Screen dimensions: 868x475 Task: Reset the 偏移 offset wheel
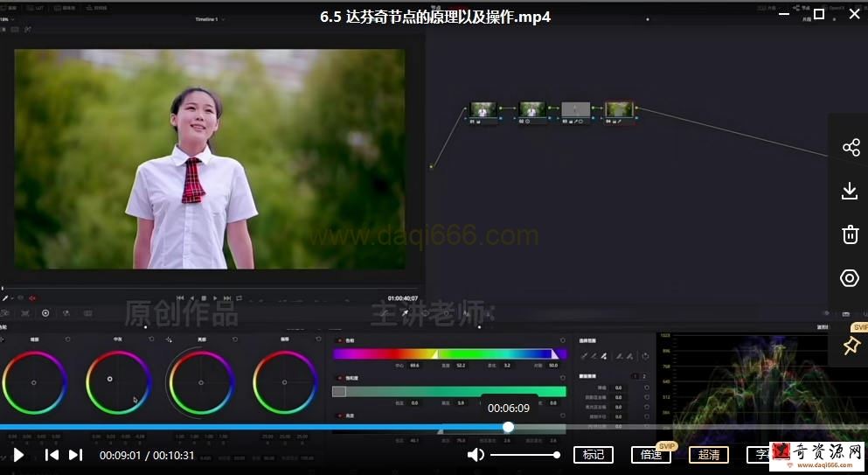click(x=318, y=339)
